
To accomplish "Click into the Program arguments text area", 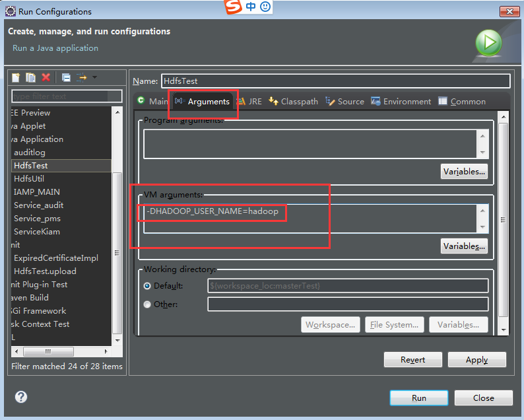I will coord(310,144).
